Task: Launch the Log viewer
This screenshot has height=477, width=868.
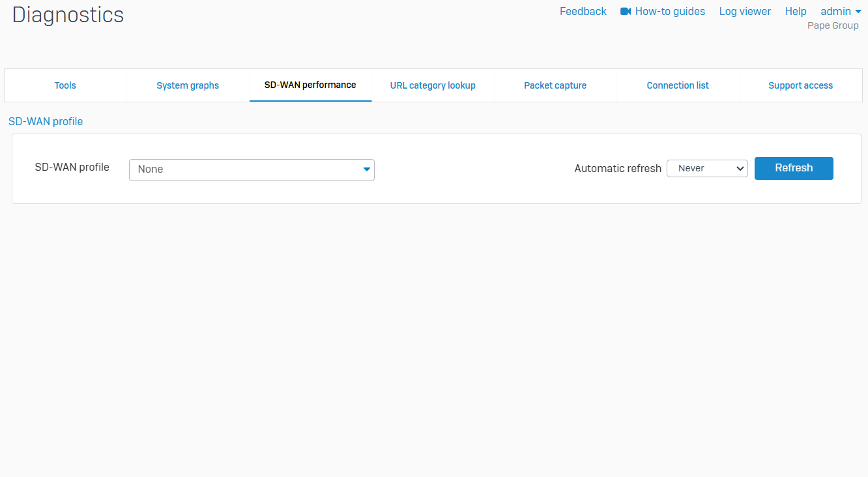Action: 745,12
